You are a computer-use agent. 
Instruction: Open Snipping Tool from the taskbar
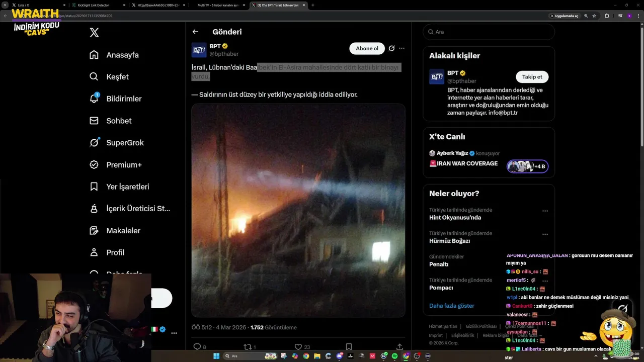point(284,356)
